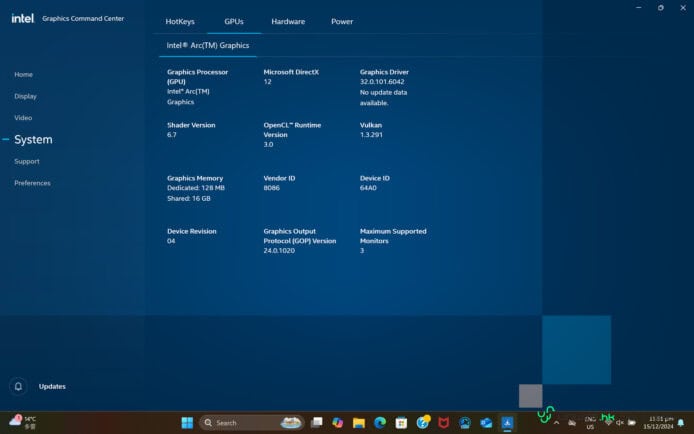
Task: Click the Intel logo
Action: coord(23,18)
